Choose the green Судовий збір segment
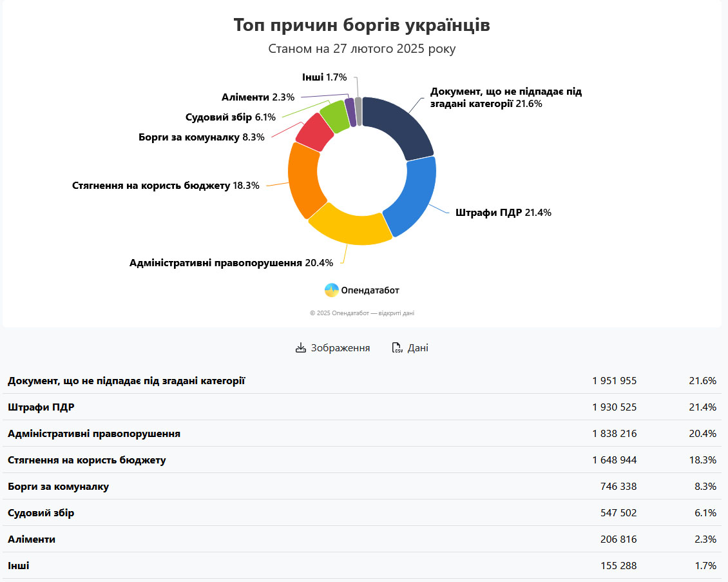This screenshot has height=582, width=728. (x=334, y=116)
